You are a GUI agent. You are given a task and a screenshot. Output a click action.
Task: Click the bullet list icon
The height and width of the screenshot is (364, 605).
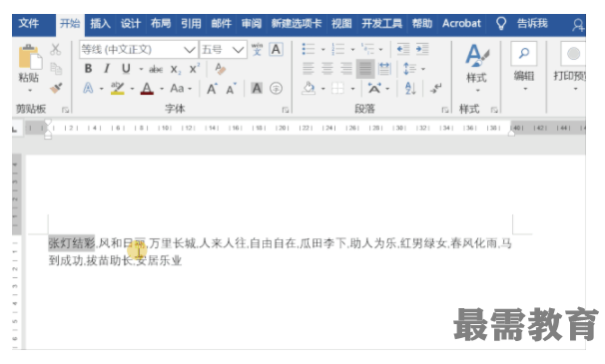pos(308,49)
